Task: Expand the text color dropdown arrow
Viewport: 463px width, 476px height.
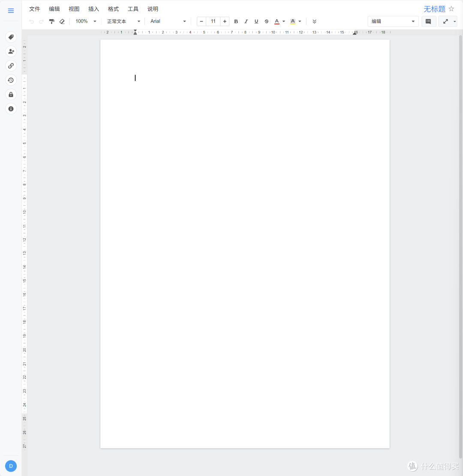Action: pos(284,21)
